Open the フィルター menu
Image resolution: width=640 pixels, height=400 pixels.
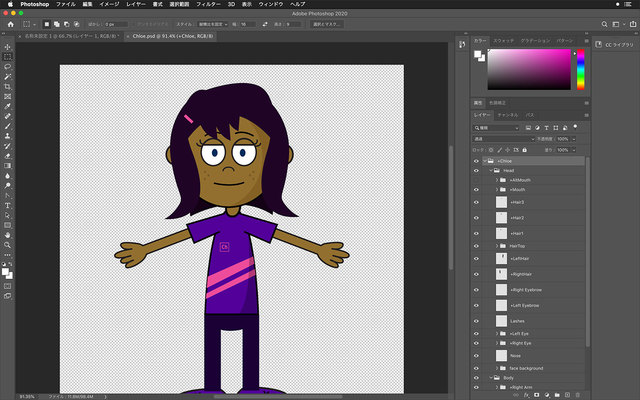tap(208, 4)
